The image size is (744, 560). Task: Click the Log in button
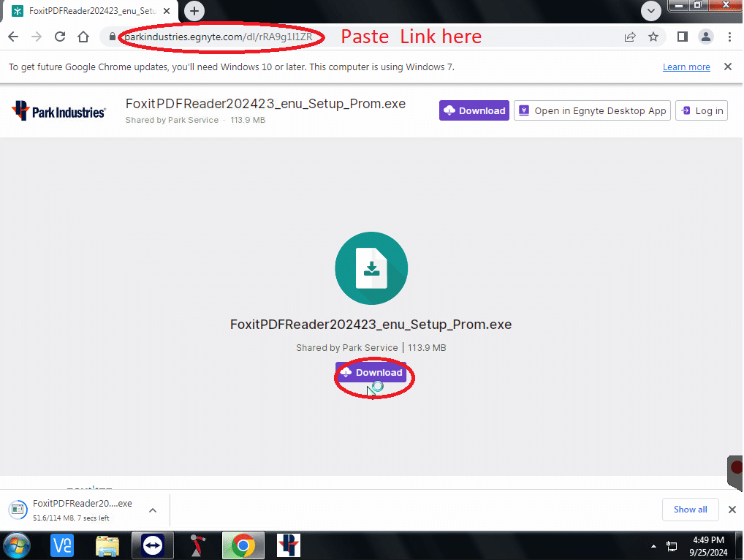click(701, 110)
